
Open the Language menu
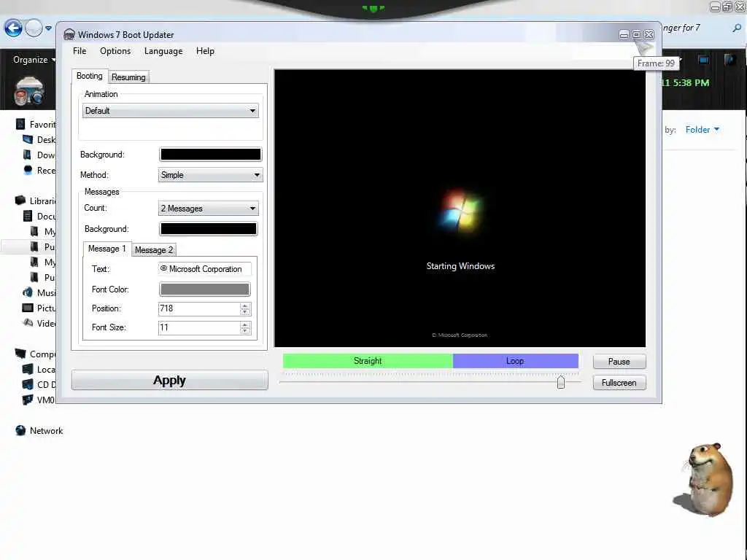(x=163, y=51)
